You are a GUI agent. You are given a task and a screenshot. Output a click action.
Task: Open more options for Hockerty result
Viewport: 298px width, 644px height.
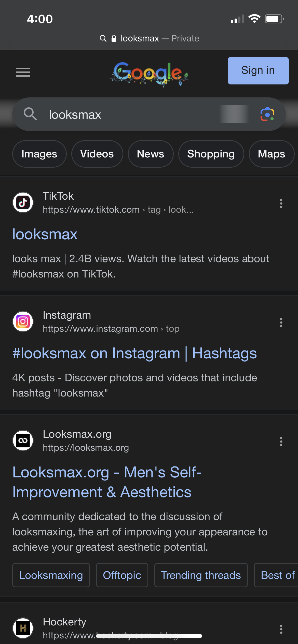click(281, 629)
